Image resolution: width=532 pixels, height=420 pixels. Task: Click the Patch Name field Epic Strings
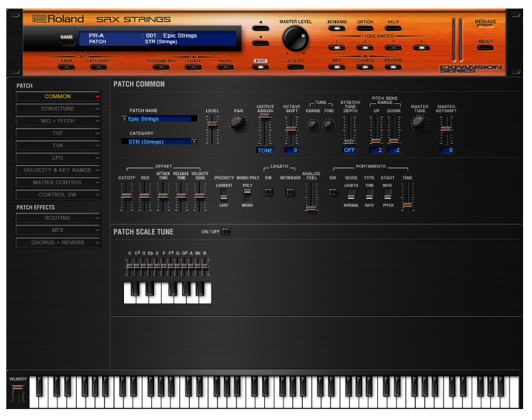(x=159, y=118)
